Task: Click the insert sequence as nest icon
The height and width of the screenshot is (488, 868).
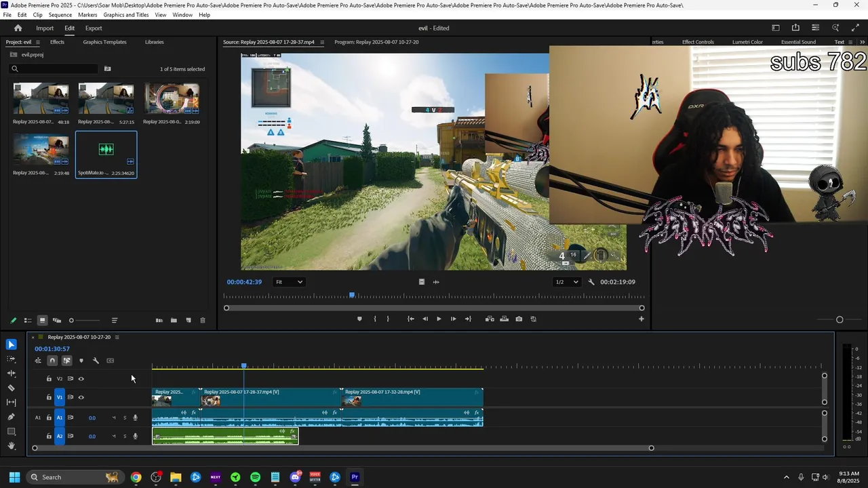Action: [38, 361]
